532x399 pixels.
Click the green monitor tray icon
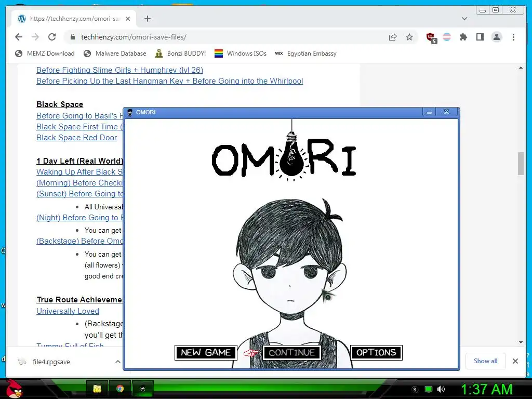point(429,389)
